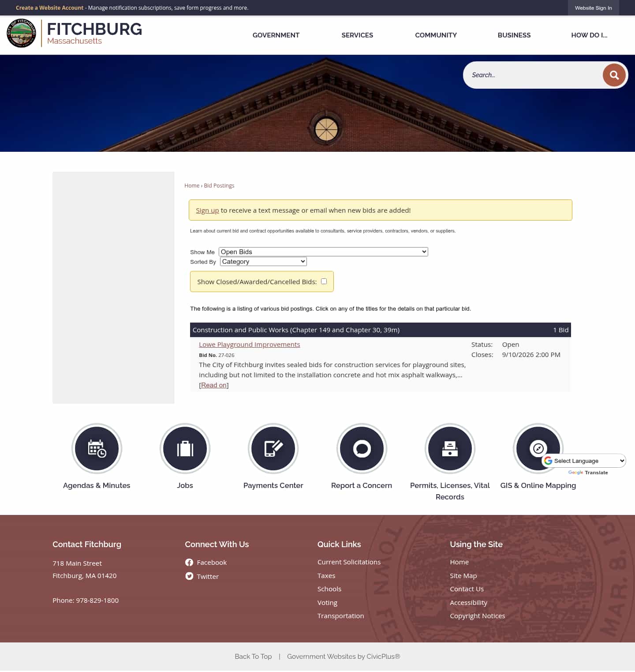The height and width of the screenshot is (672, 635).
Task: Open the How Do I... menu
Action: [x=589, y=35]
